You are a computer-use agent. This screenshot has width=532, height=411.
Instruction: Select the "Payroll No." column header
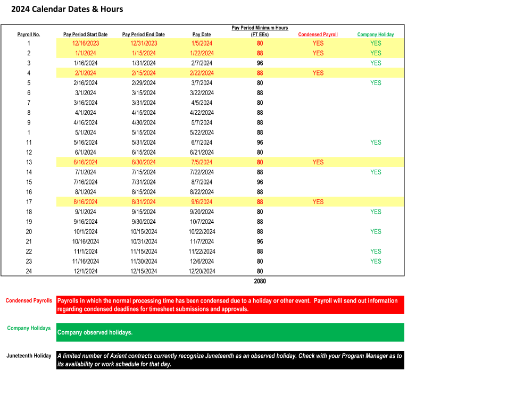(x=29, y=34)
